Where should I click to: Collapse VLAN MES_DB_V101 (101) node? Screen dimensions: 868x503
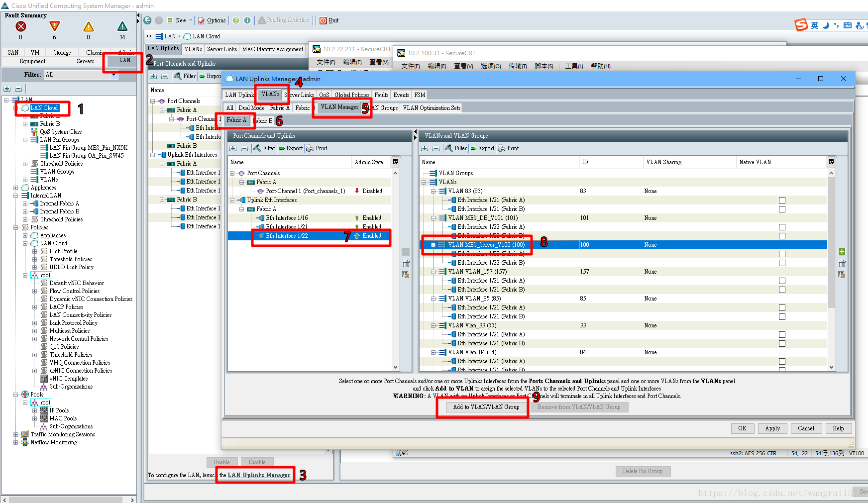tap(434, 218)
